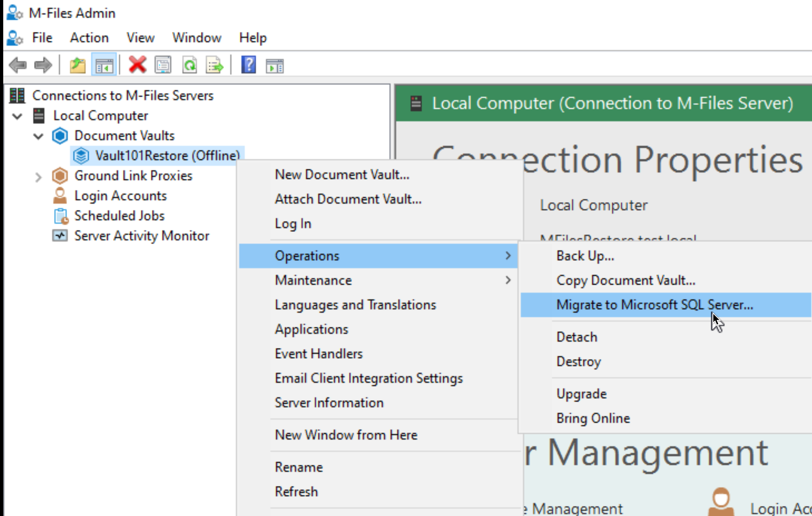Click the M-Files Admin title bar icon
This screenshot has height=516, width=812.
15,13
